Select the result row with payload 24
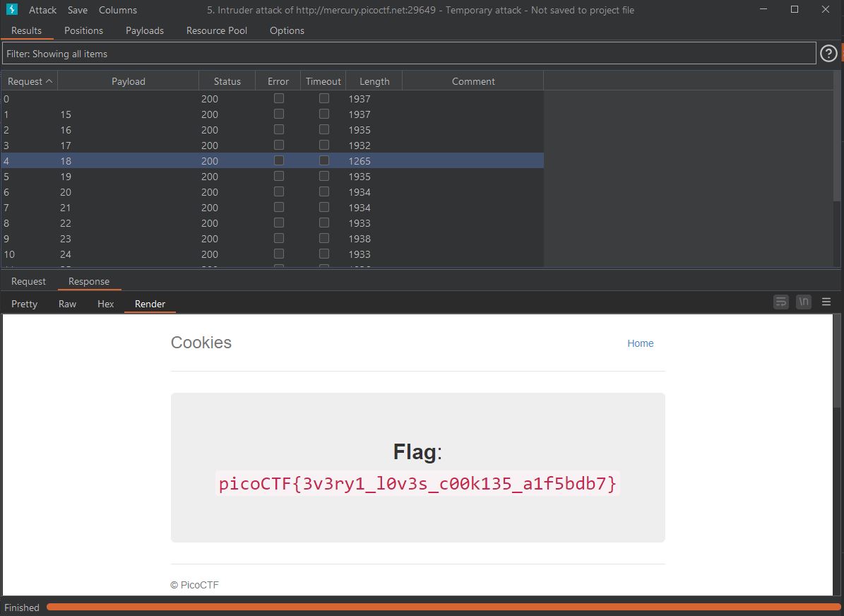The height and width of the screenshot is (616, 844). 272,254
